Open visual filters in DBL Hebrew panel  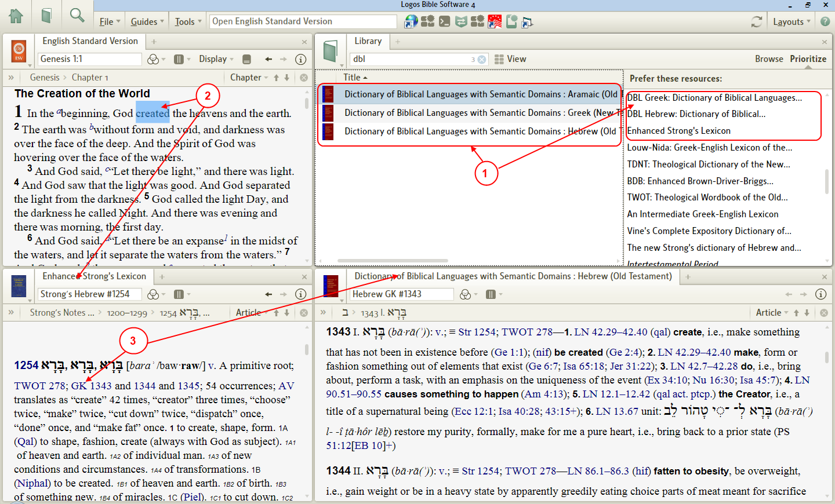coord(465,294)
